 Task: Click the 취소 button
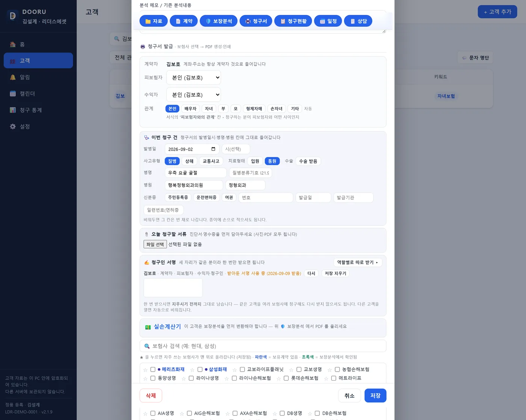pos(349,396)
